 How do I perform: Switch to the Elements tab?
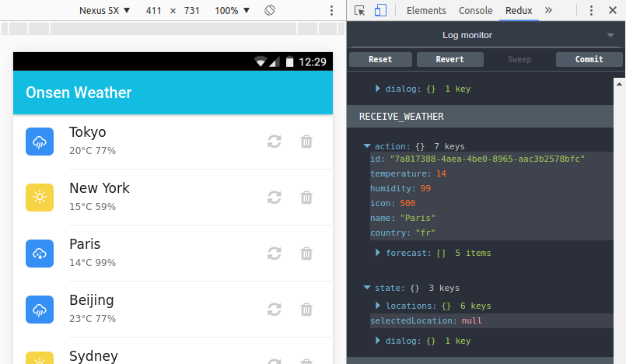point(426,10)
